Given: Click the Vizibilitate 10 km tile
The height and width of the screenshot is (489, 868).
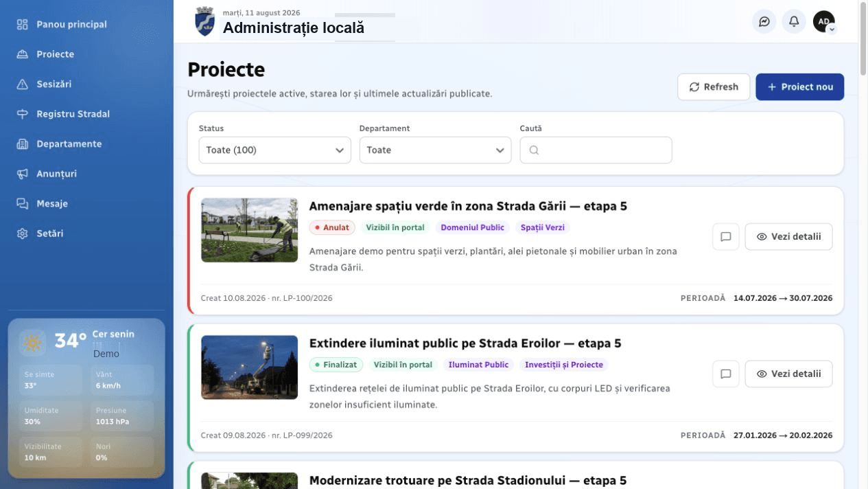Looking at the screenshot, I should tap(50, 451).
